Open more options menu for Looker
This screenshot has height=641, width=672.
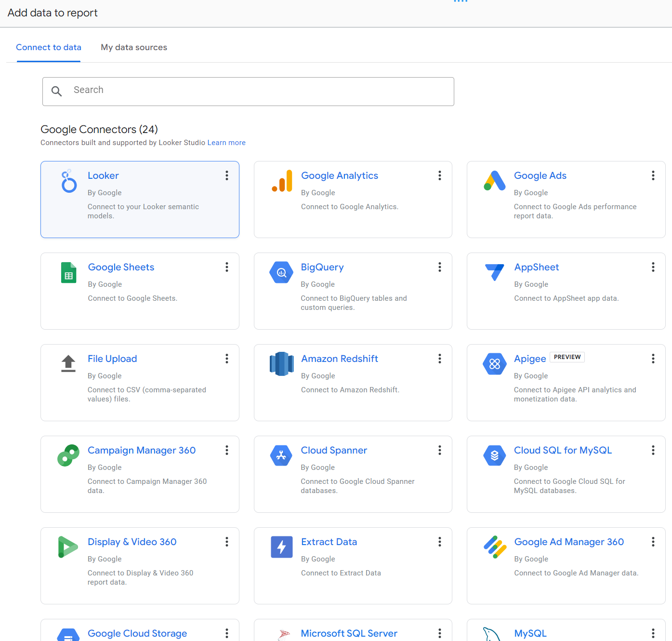[x=227, y=175]
